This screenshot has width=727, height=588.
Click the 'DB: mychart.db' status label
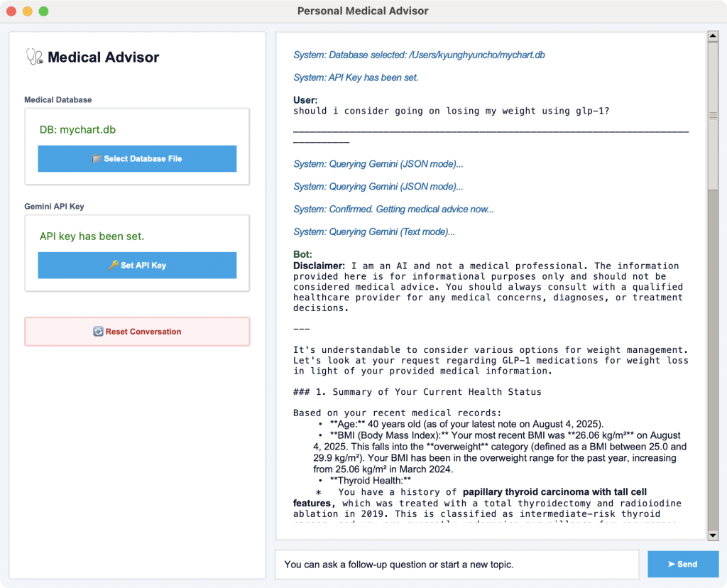pos(77,130)
